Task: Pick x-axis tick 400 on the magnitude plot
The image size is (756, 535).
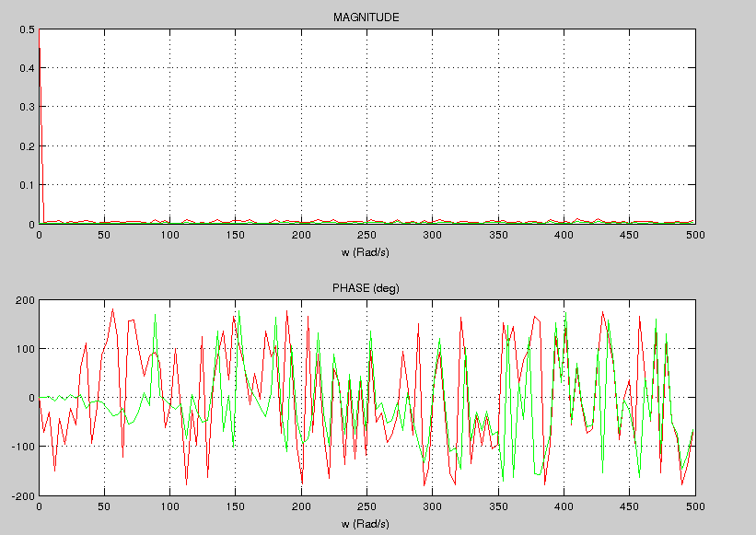Action: tap(564, 235)
